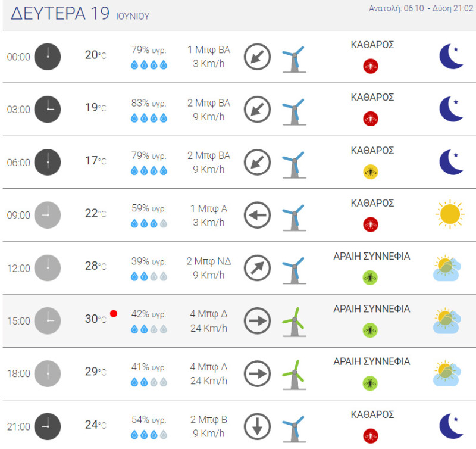Click the ΑΡΑΙΗ ΣΥΝΝΕΦΙΑ label at 15:00
Image resolution: width=476 pixels, height=449 pixels.
(x=371, y=309)
